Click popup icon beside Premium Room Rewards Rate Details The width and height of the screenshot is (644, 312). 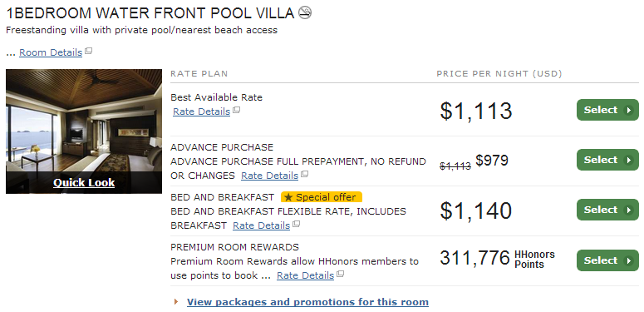point(340,275)
